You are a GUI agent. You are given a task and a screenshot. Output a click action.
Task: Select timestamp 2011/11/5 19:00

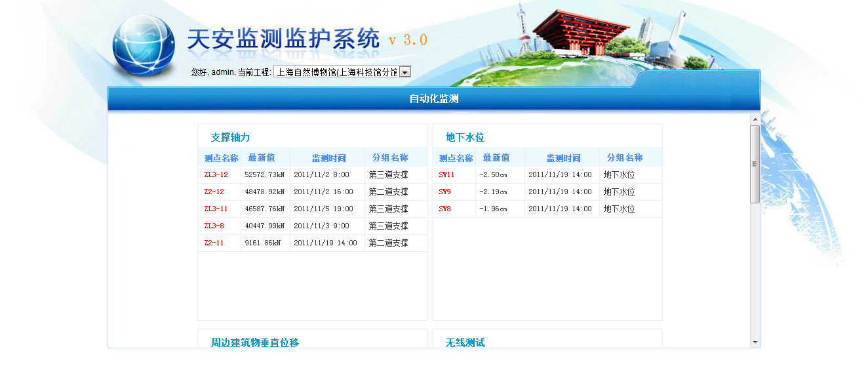point(323,209)
